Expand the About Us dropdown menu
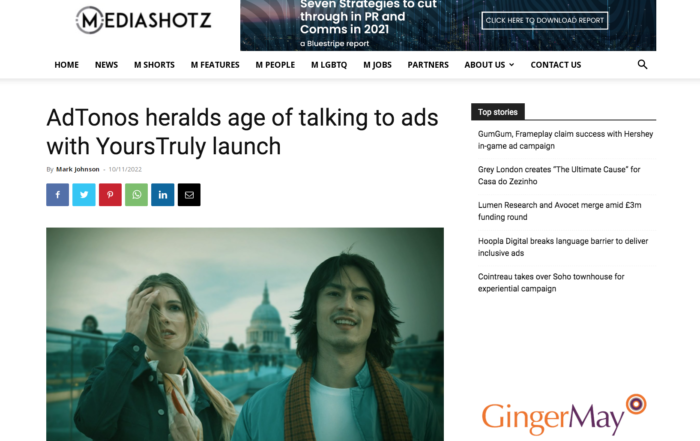 [489, 65]
